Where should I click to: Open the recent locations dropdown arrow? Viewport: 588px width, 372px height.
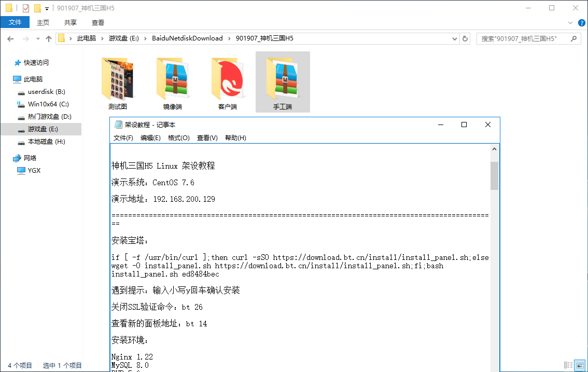click(38, 38)
